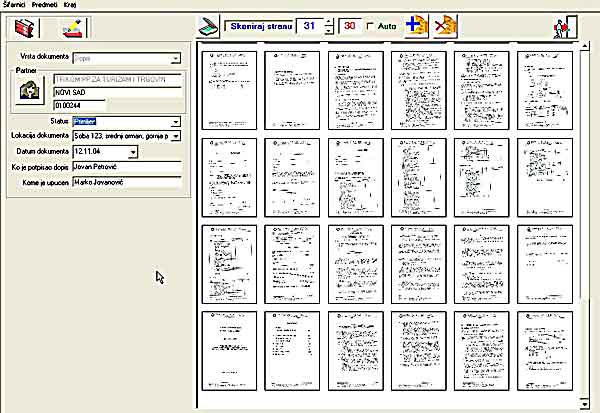Click the add page plus icon

(416, 26)
